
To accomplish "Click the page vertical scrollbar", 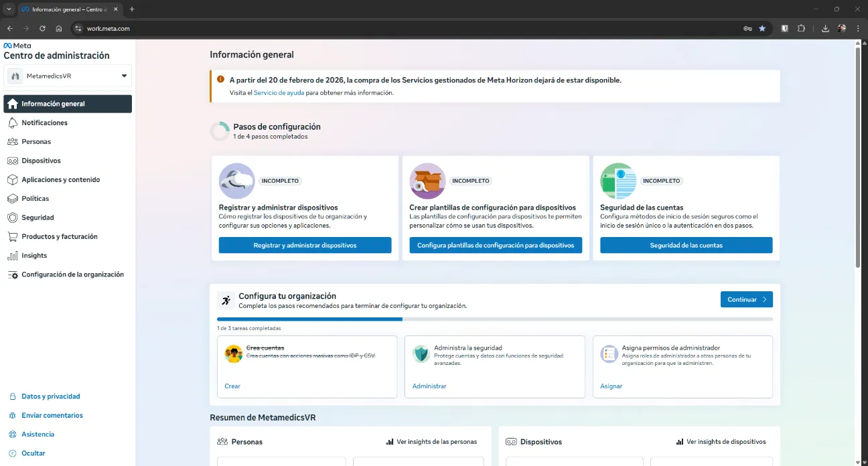I will pos(858,157).
